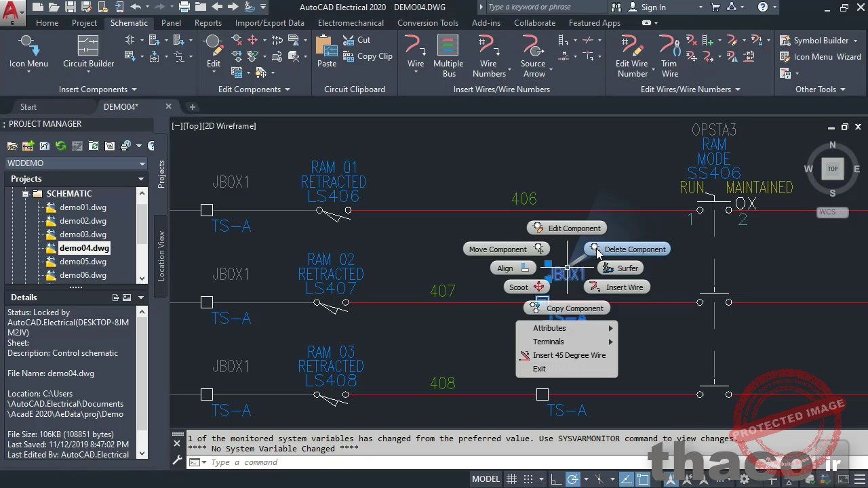
Task: Open the Icon Menu
Action: (28, 56)
